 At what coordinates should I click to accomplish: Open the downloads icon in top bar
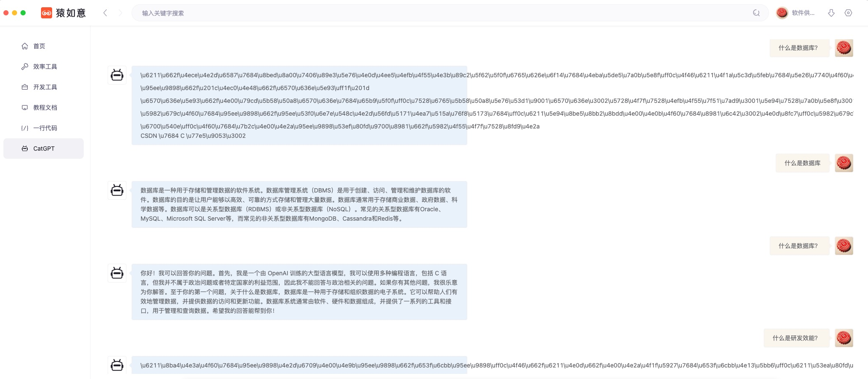click(x=831, y=13)
